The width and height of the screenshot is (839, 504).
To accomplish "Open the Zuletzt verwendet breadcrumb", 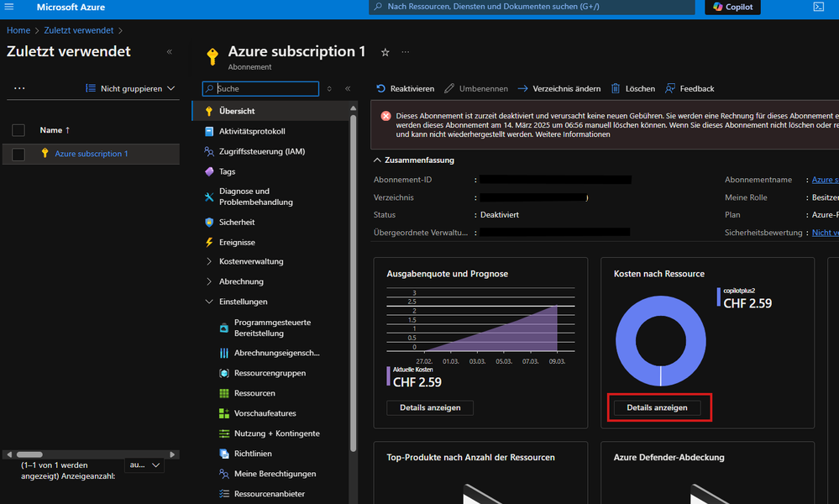I will [x=79, y=30].
